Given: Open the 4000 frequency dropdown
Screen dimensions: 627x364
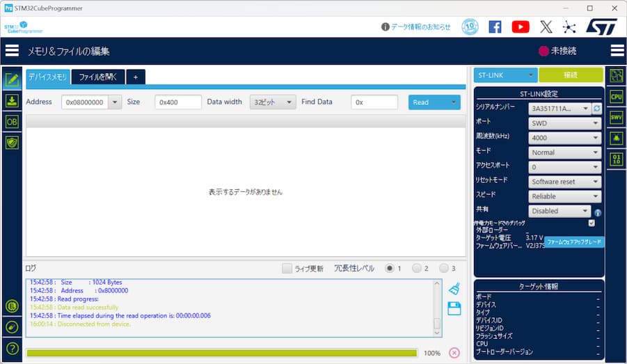Looking at the screenshot, I should click(565, 138).
